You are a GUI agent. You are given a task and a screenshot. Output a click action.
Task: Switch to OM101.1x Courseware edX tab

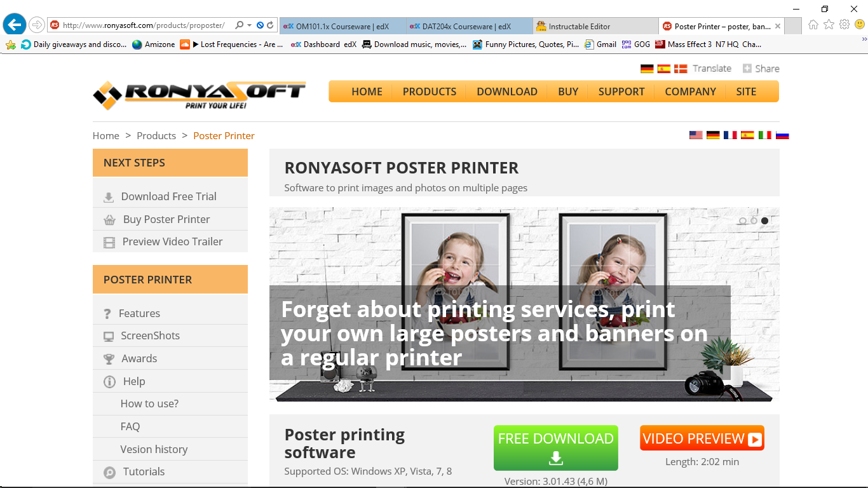(x=342, y=26)
